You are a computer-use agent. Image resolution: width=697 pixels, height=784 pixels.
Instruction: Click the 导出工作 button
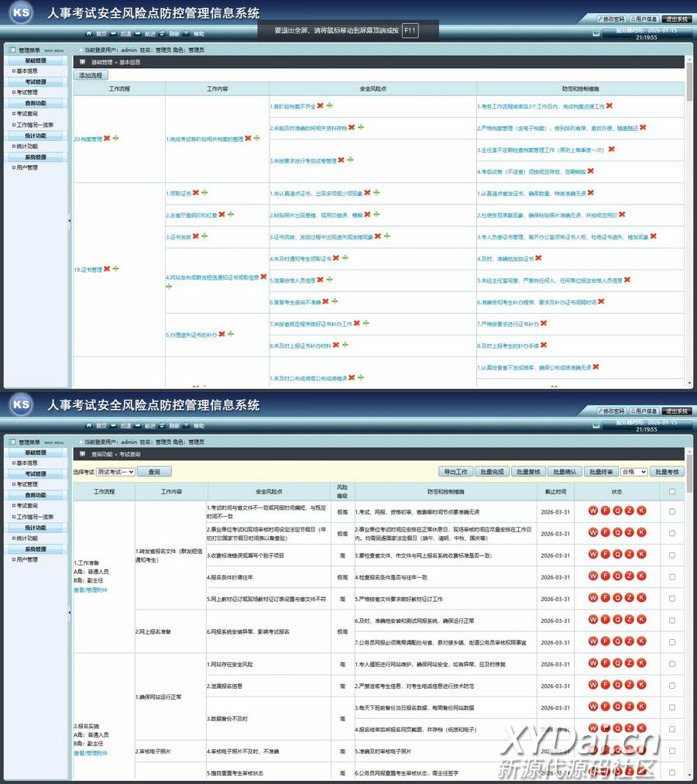pos(455,471)
